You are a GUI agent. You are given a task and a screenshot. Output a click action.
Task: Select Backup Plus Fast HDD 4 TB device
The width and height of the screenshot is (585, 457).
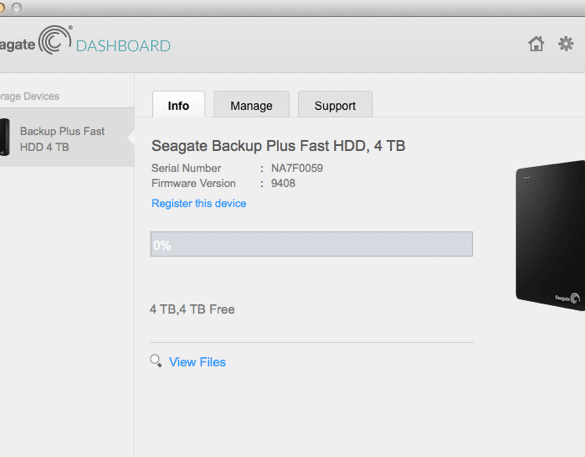click(x=67, y=137)
